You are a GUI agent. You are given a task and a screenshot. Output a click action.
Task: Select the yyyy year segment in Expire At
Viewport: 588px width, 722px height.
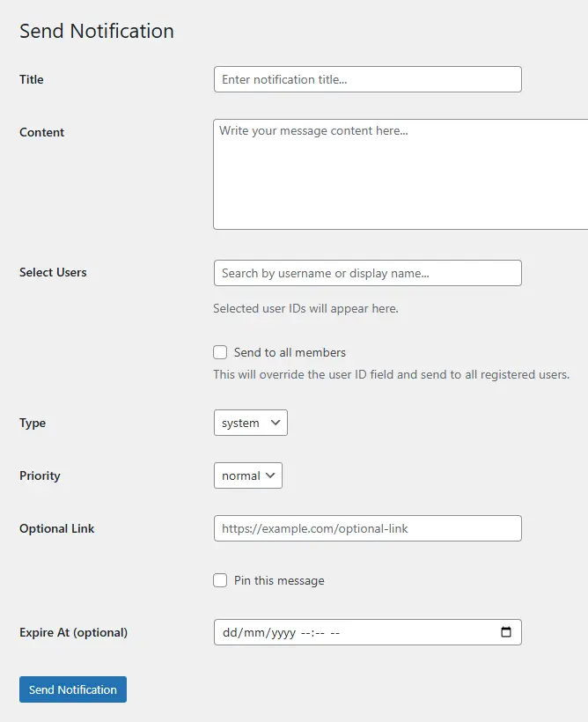[283, 633]
